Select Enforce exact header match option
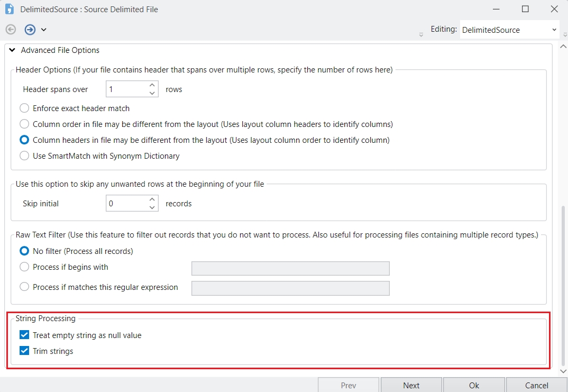 [24, 108]
